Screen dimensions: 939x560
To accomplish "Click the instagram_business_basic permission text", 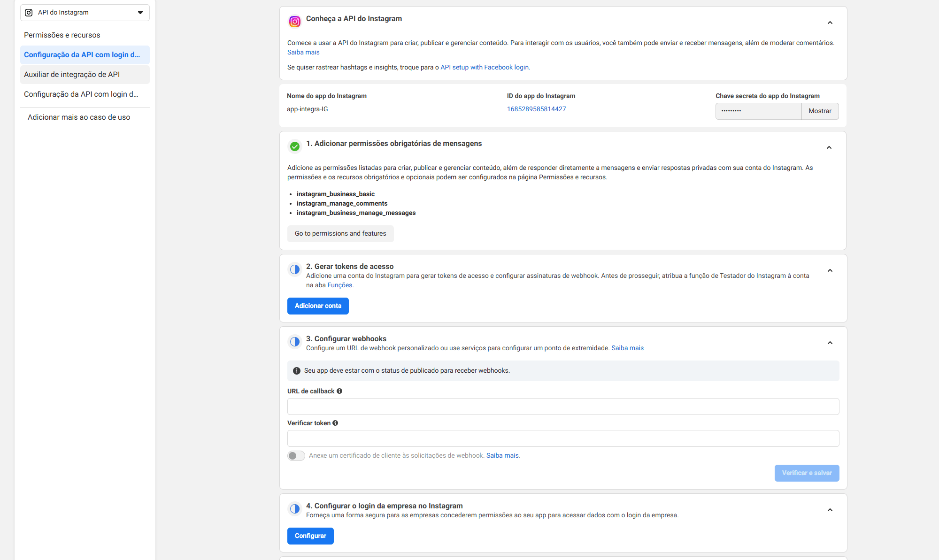I will click(336, 194).
